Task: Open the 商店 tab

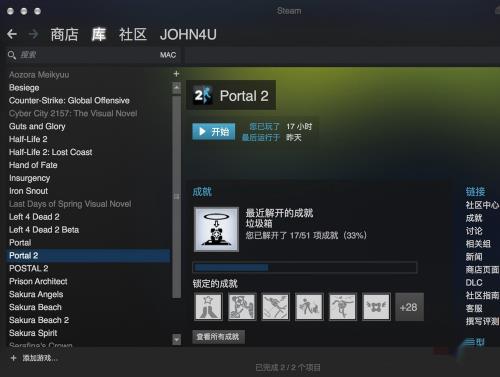Action: [x=64, y=35]
